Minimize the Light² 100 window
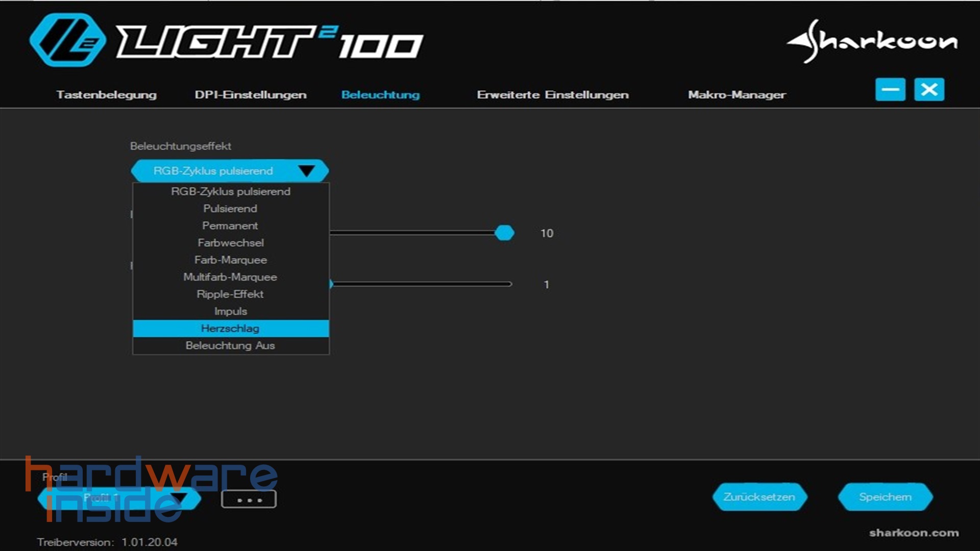 pos(890,90)
